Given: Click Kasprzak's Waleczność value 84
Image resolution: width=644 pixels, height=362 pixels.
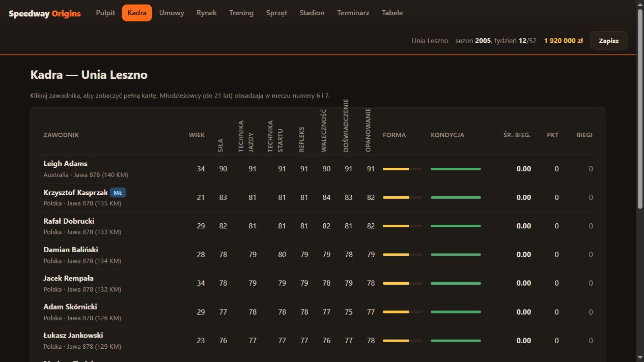Looking at the screenshot, I should pos(326,197).
